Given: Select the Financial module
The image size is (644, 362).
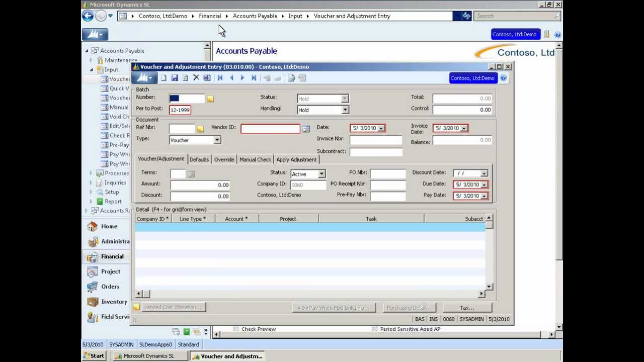Looking at the screenshot, I should [x=112, y=256].
